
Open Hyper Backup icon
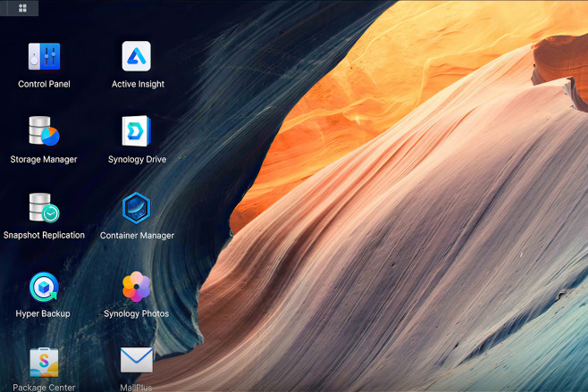(x=45, y=287)
